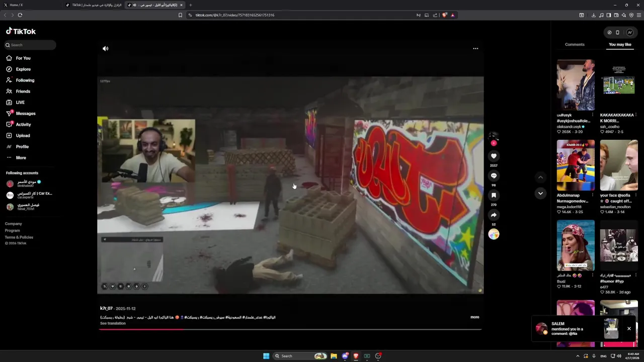Open options for the KAKAKAKKAKAKA video
The height and width of the screenshot is (362, 644).
pyautogui.click(x=636, y=115)
